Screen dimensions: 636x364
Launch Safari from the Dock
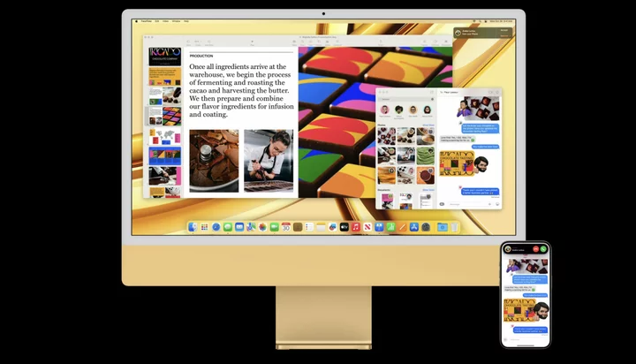pyautogui.click(x=216, y=227)
